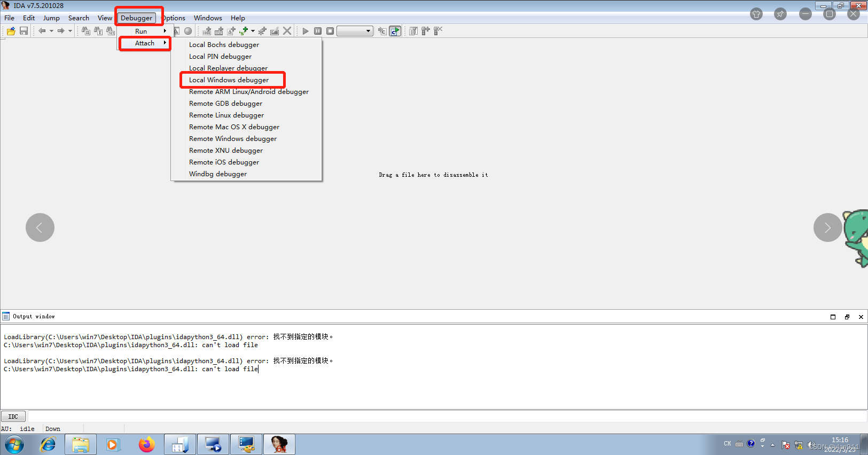Screen dimensions: 868x455
Task: Select Windbg debugger
Action: (246, 174)
